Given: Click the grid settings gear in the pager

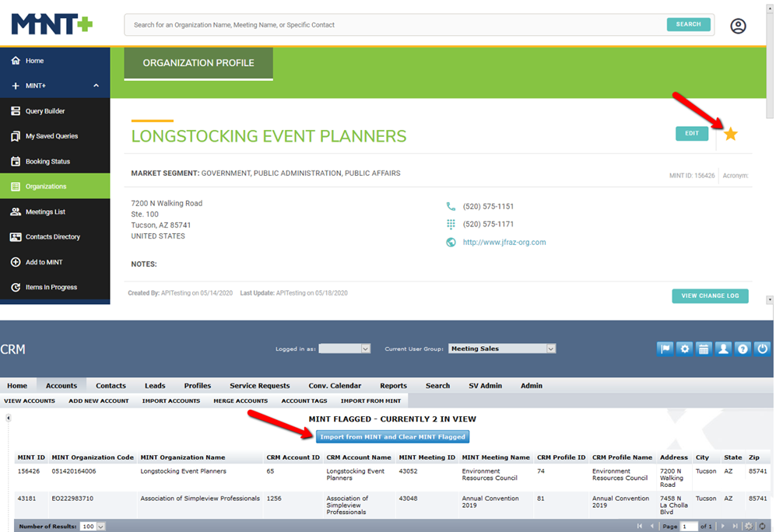Looking at the screenshot, I should [x=750, y=526].
